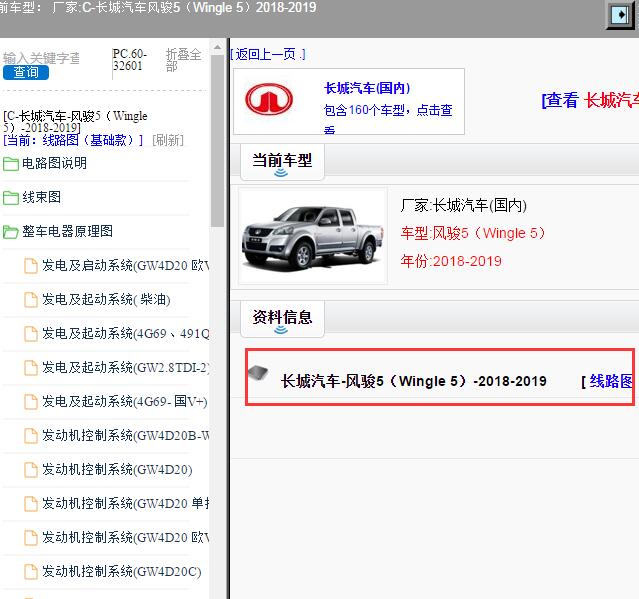This screenshot has height=599, width=639.
Task: Click [C-长城汽车-风骏5 tree header text
Action: click(75, 122)
